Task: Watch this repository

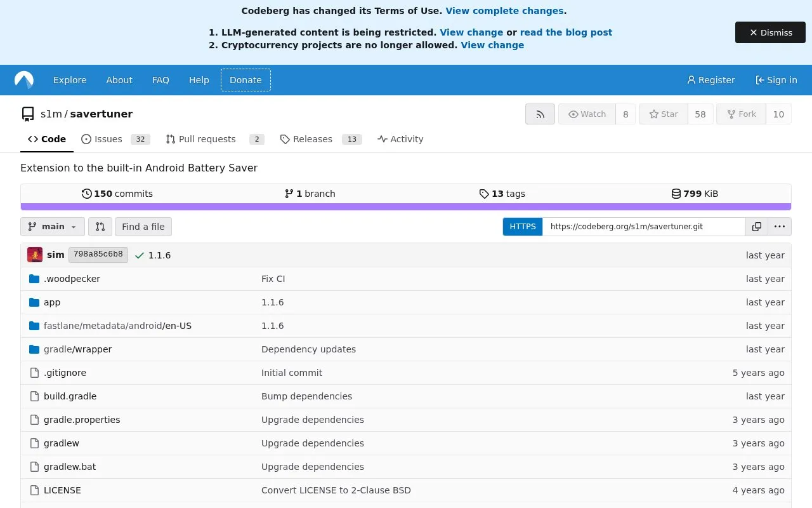Action: click(x=587, y=114)
